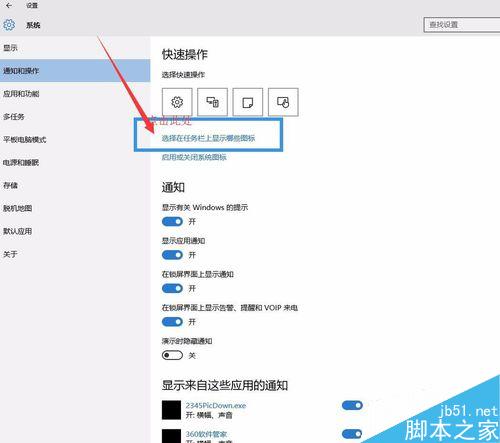The width and height of the screenshot is (500, 443).
Task: Open 电源和睡眠 in the sidebar
Action: point(75,162)
